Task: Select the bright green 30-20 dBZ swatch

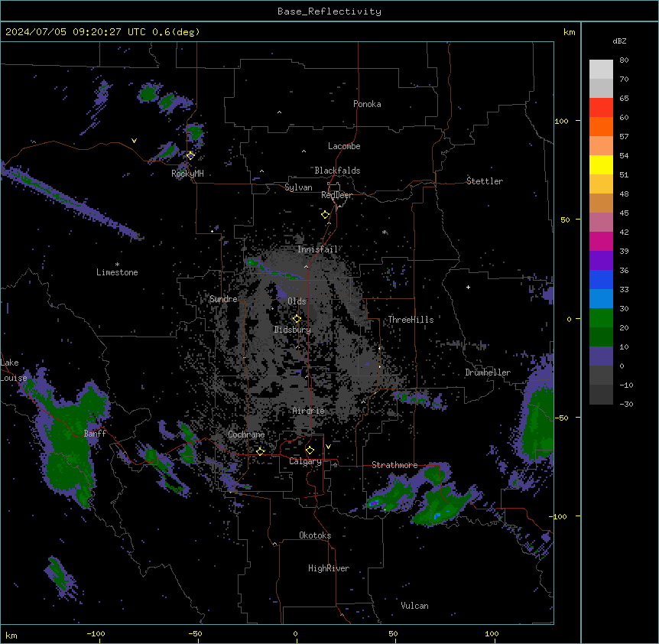Action: click(601, 318)
